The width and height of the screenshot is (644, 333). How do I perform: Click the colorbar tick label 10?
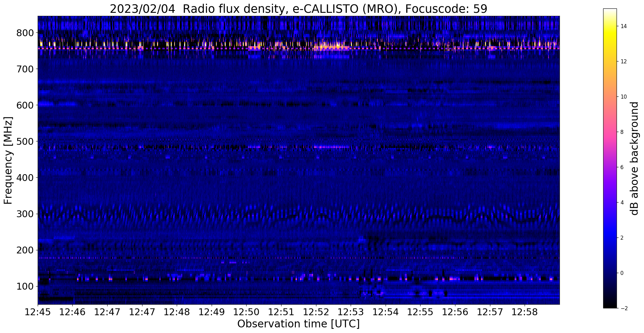click(x=624, y=97)
